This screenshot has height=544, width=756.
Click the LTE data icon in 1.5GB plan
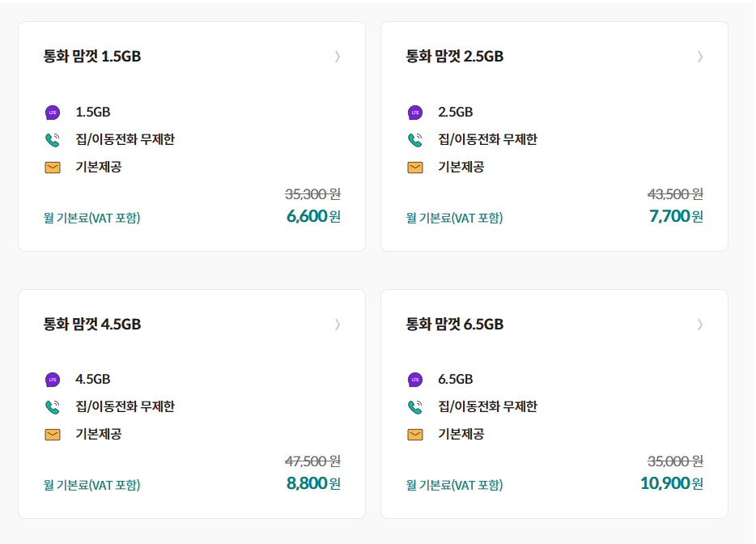(53, 113)
